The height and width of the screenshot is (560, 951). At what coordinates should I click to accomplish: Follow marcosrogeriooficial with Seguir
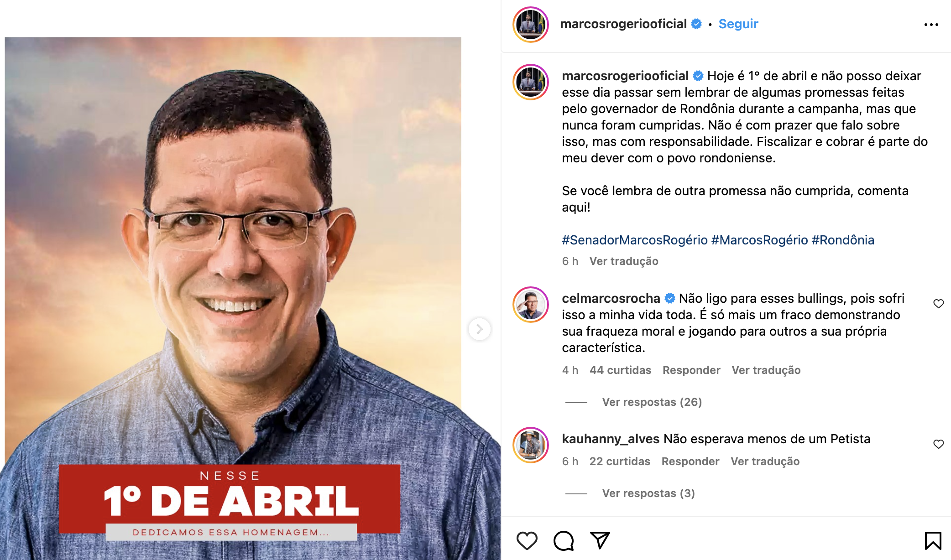[x=738, y=24]
